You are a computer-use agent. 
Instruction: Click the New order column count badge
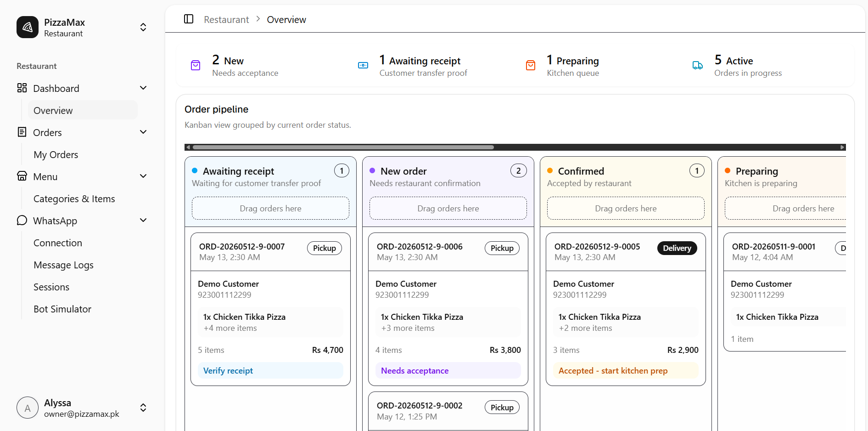(x=519, y=170)
